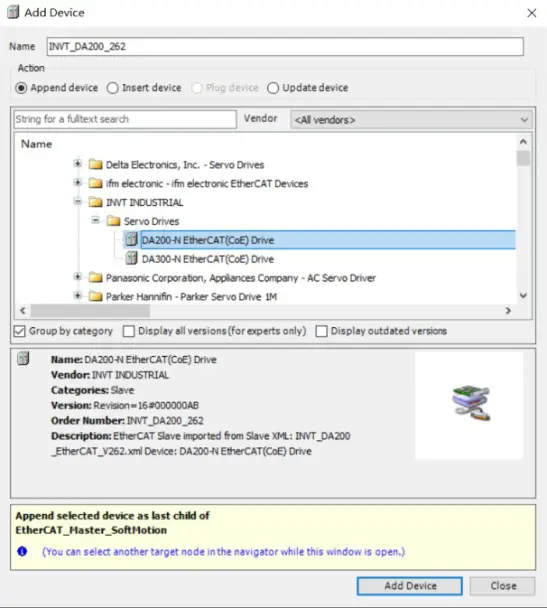Image resolution: width=547 pixels, height=608 pixels.
Task: Click the horizontal scrollbar thumb
Action: point(90,311)
